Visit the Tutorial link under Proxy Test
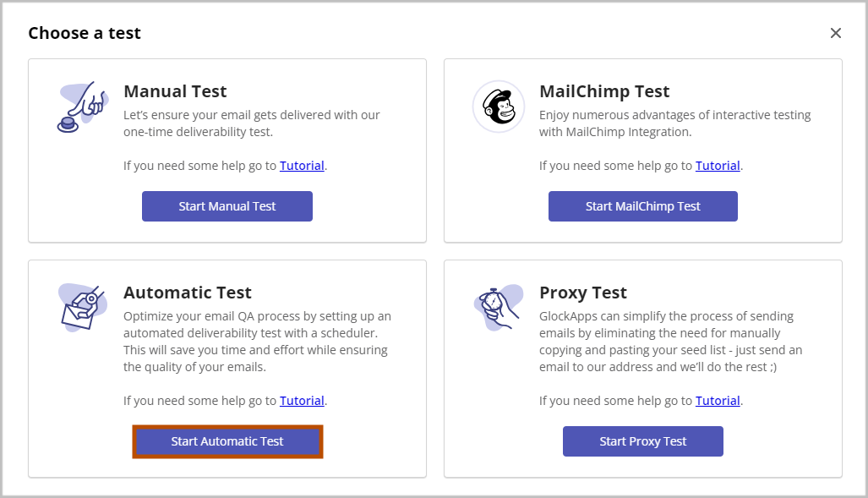The height and width of the screenshot is (498, 868). click(x=718, y=401)
